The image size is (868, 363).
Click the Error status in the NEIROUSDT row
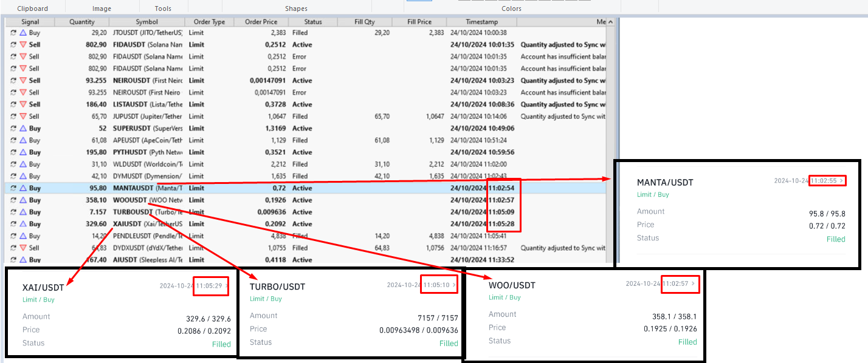pos(299,93)
